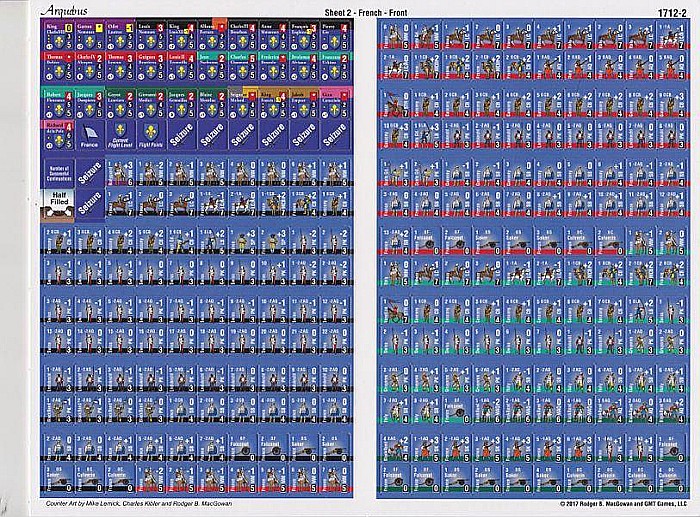The height and width of the screenshot is (517, 700).
Task: Choose the black-band 3 Saker gun counter
Action: 59,478
